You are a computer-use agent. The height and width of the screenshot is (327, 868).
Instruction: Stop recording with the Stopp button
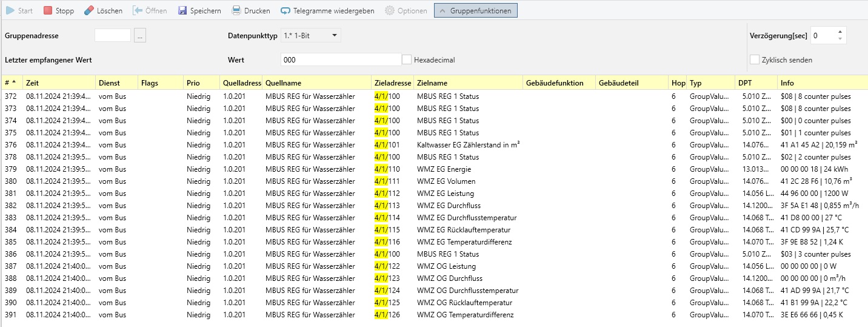click(x=59, y=11)
